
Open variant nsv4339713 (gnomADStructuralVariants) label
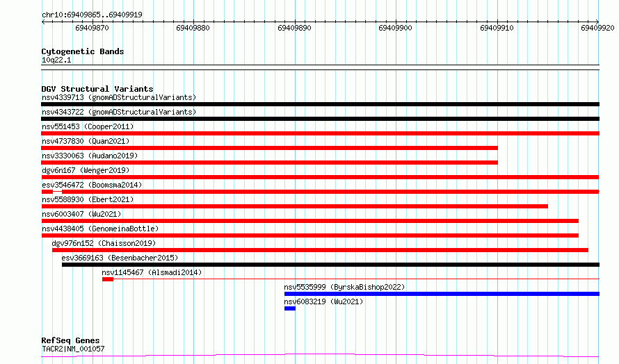click(119, 97)
